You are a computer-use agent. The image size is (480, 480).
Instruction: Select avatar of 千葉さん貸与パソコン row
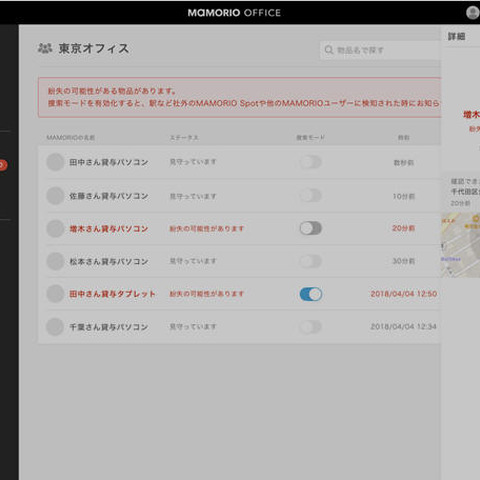click(55, 327)
